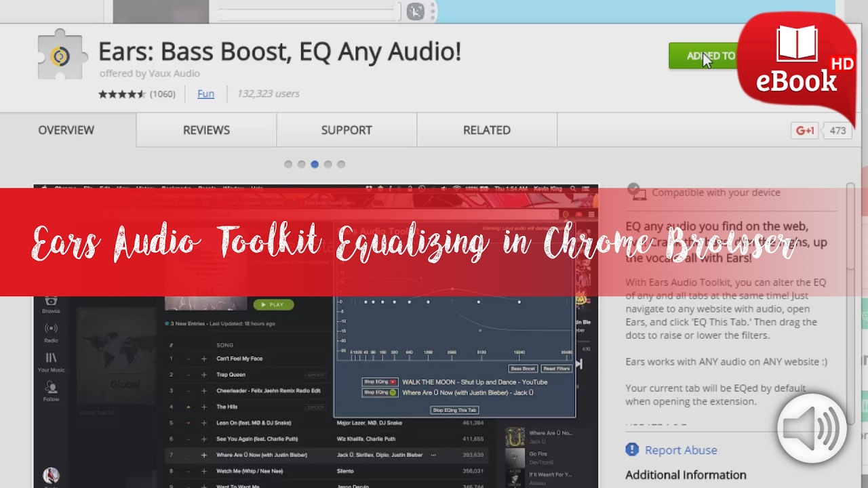Click the green PLAY button in the screenshot
Viewport: 868px width, 488px height.
click(x=273, y=305)
